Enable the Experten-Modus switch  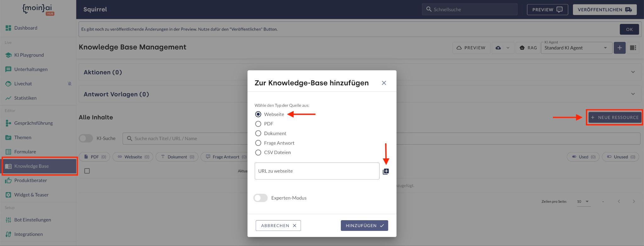(x=260, y=198)
